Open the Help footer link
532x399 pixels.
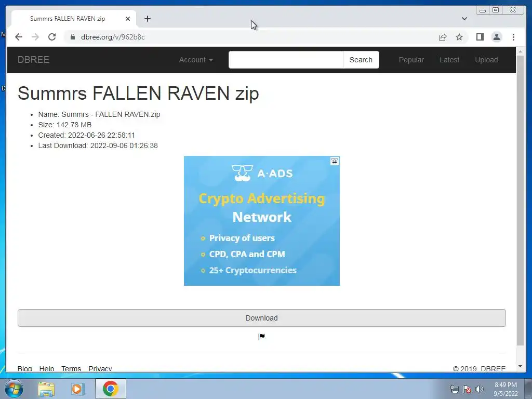coord(47,368)
